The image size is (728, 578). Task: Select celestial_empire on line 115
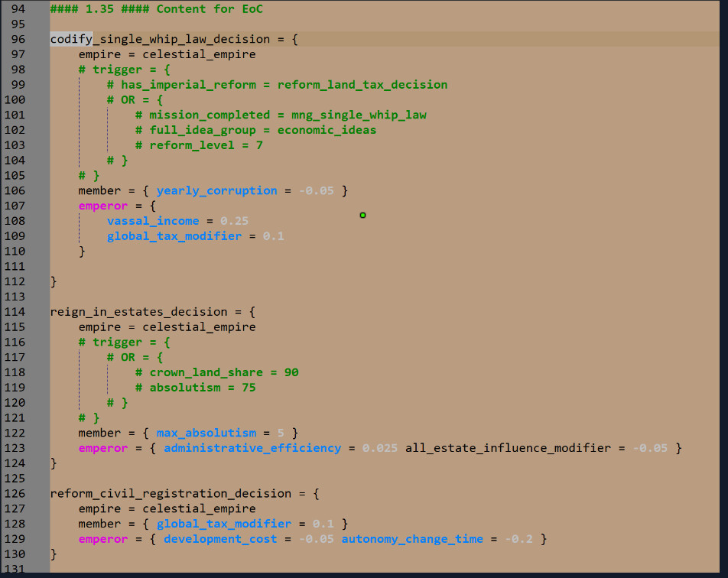coord(199,327)
